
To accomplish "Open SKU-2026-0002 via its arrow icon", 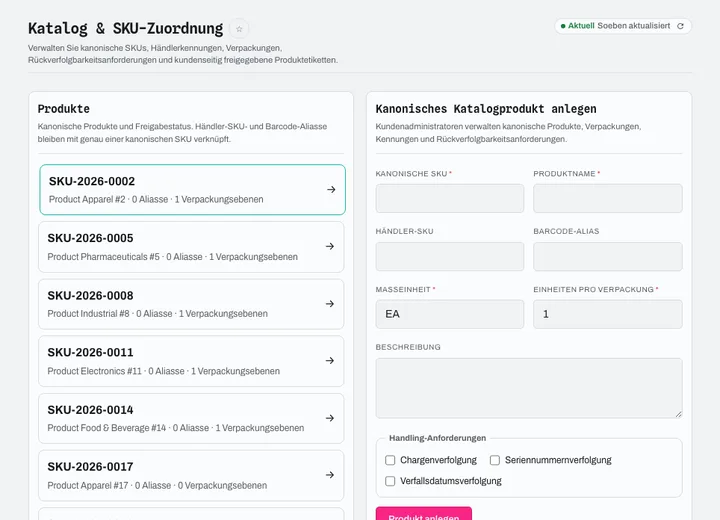I will point(331,189).
